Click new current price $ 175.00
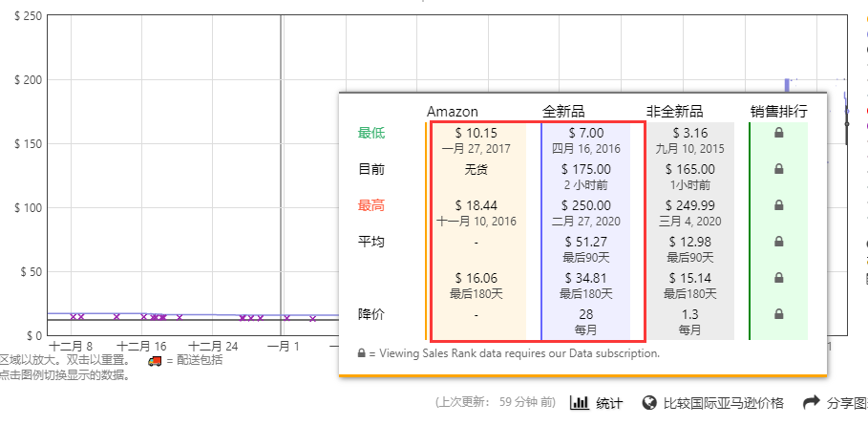The width and height of the screenshot is (868, 425). [586, 169]
